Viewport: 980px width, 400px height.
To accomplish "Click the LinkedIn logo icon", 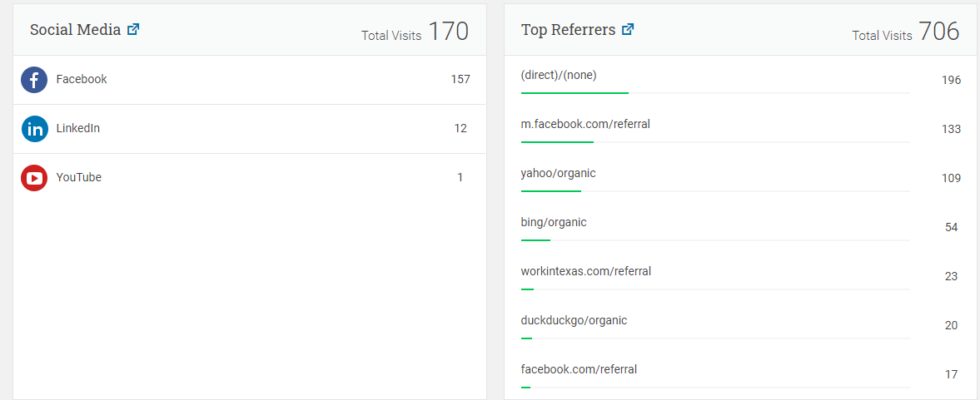I will point(34,129).
